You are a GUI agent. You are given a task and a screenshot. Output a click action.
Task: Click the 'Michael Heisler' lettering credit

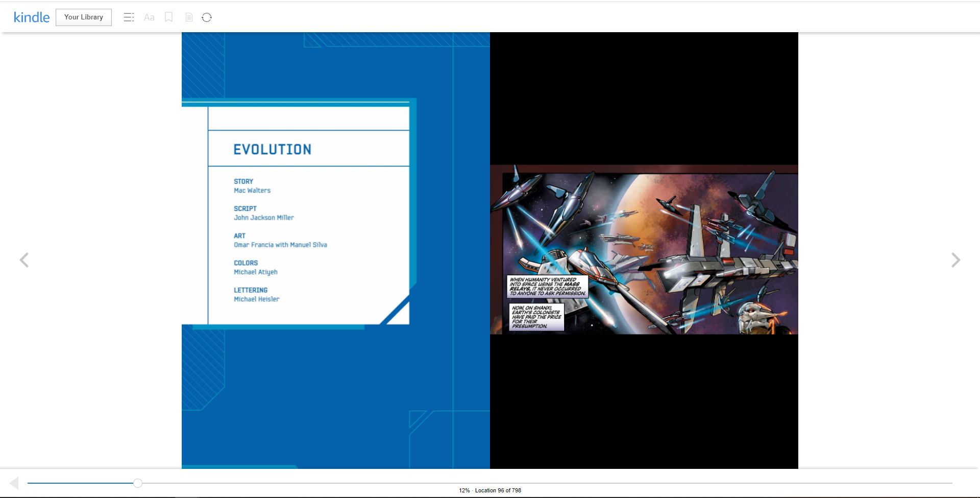click(257, 299)
